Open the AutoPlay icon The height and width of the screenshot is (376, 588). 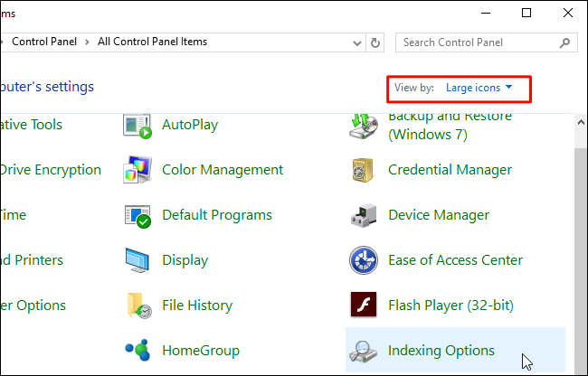(137, 126)
